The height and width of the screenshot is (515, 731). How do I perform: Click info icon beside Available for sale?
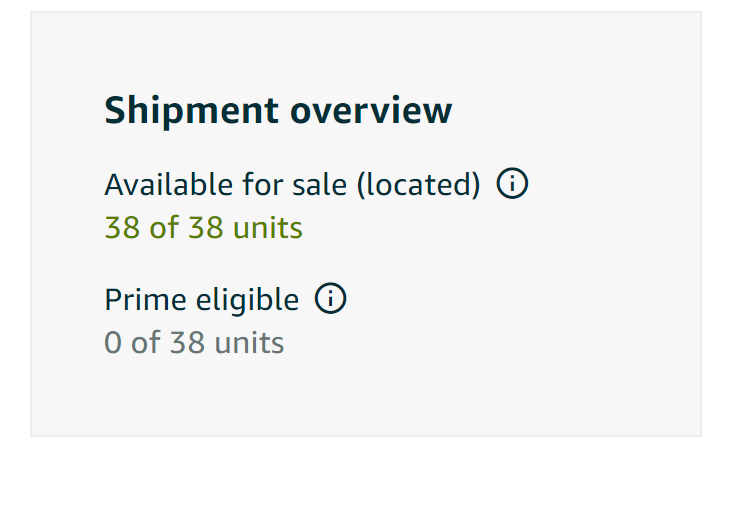point(512,183)
